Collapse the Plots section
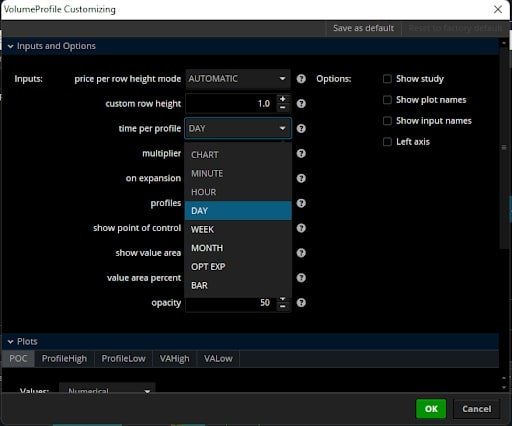The width and height of the screenshot is (512, 426). (11, 342)
